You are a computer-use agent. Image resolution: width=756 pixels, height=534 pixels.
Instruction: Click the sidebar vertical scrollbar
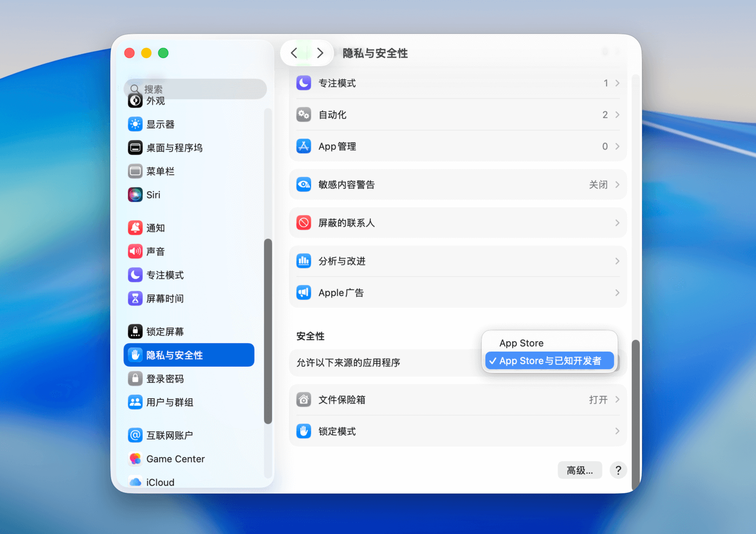point(268,331)
